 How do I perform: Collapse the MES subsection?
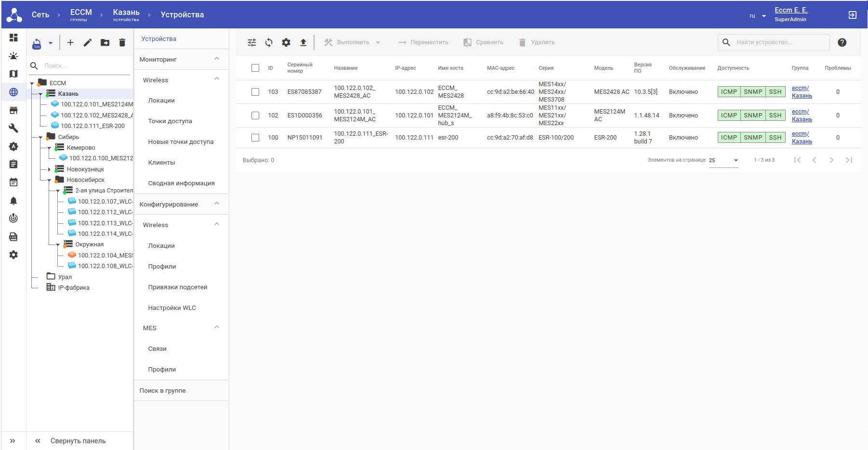coord(217,327)
